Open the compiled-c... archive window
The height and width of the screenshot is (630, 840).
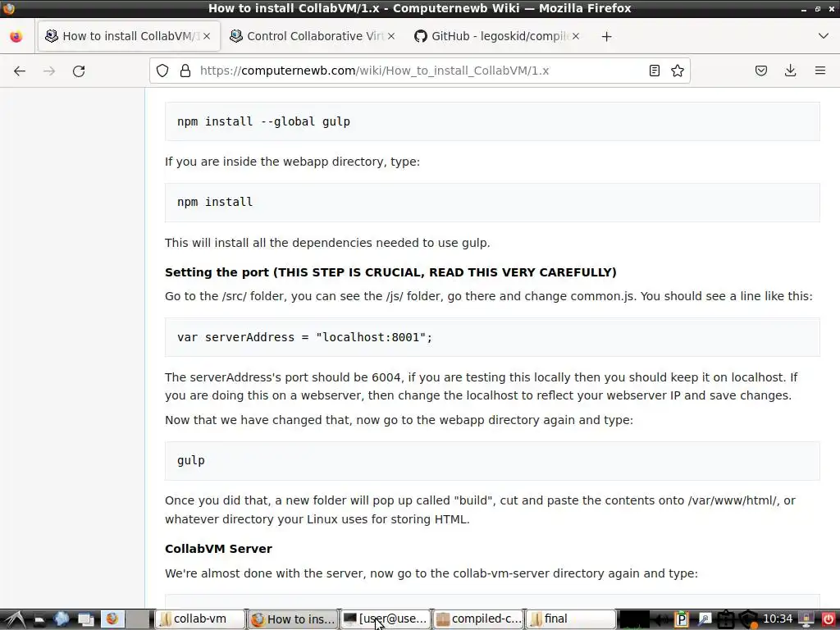pos(478,619)
